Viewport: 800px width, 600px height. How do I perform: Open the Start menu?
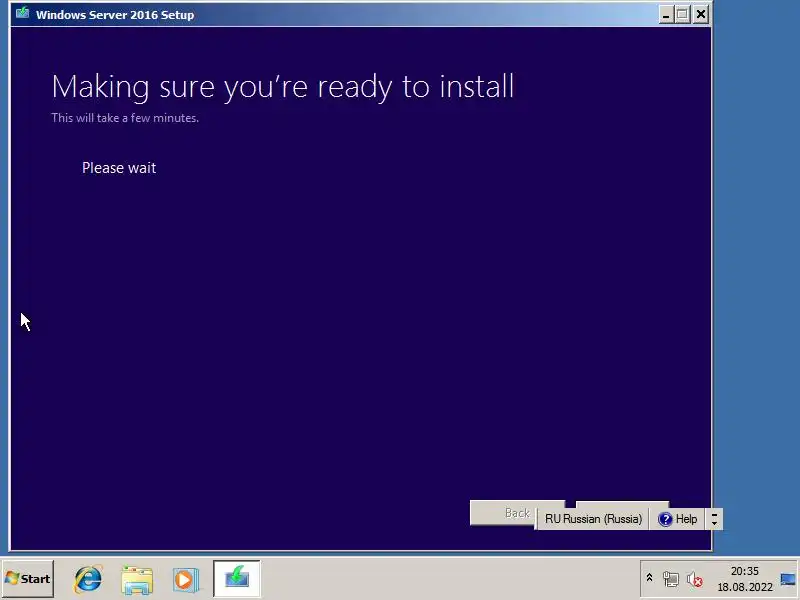[28, 579]
